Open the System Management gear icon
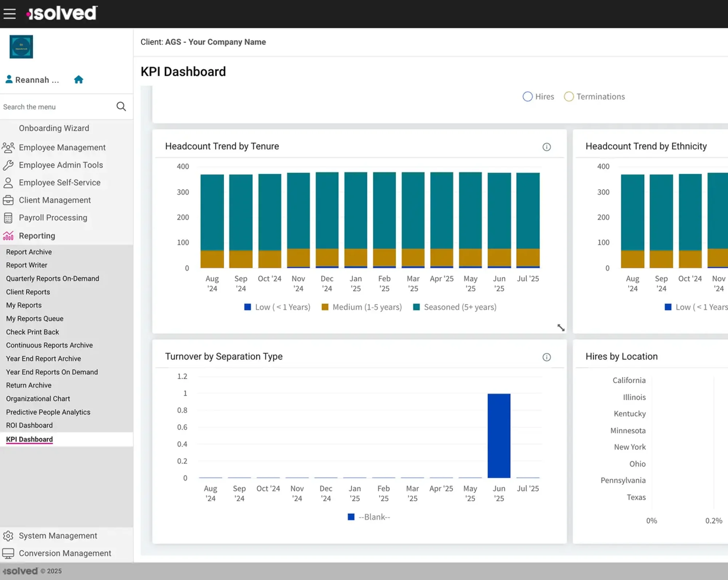The height and width of the screenshot is (580, 728). tap(8, 536)
